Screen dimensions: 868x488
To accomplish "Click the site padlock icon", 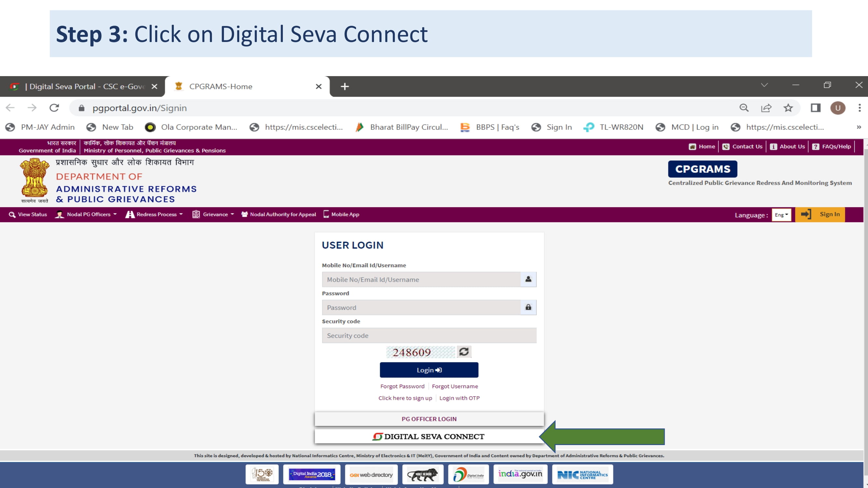I will click(x=81, y=108).
